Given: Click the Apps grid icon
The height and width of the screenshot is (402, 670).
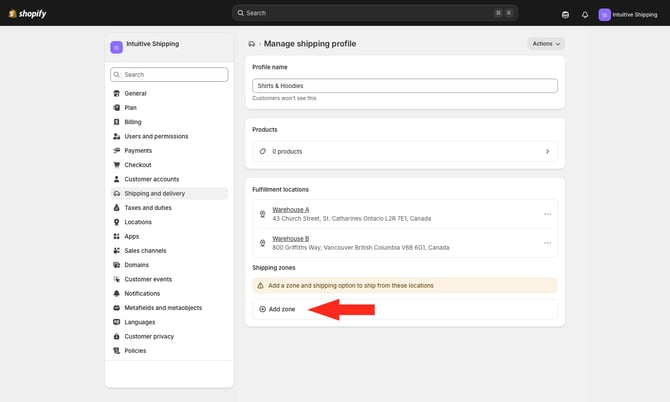Looking at the screenshot, I should point(116,236).
